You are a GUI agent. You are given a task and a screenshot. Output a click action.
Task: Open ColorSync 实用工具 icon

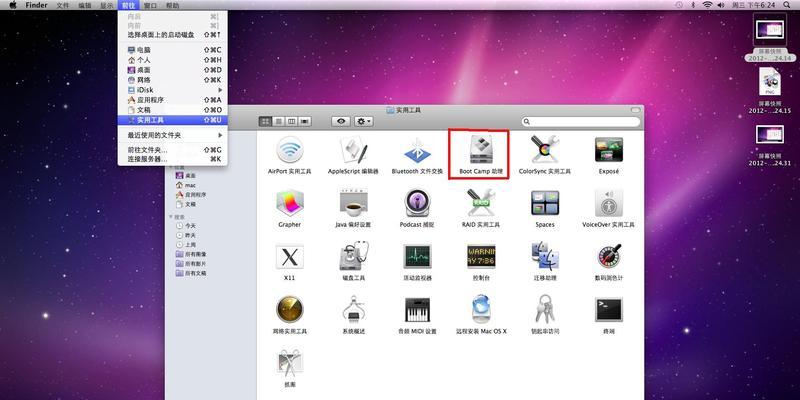pos(544,149)
